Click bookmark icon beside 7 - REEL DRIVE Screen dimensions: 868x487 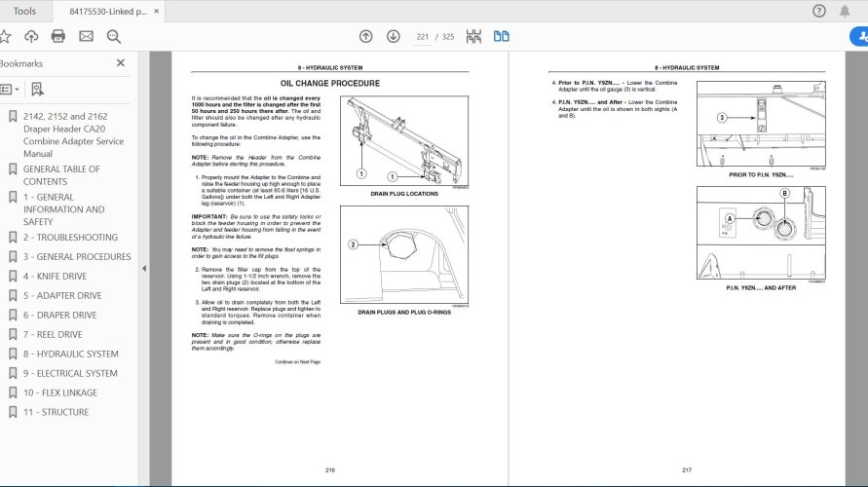point(13,334)
